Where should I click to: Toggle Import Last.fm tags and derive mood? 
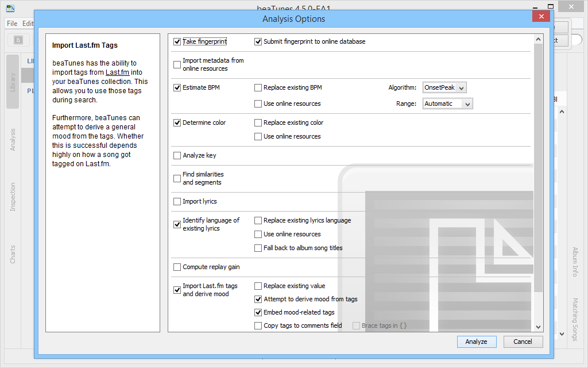coord(177,290)
